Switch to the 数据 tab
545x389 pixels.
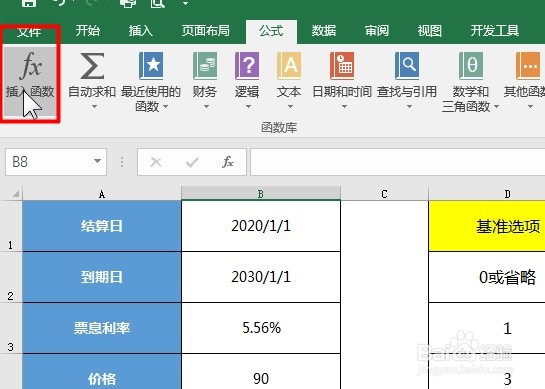pyautogui.click(x=324, y=31)
